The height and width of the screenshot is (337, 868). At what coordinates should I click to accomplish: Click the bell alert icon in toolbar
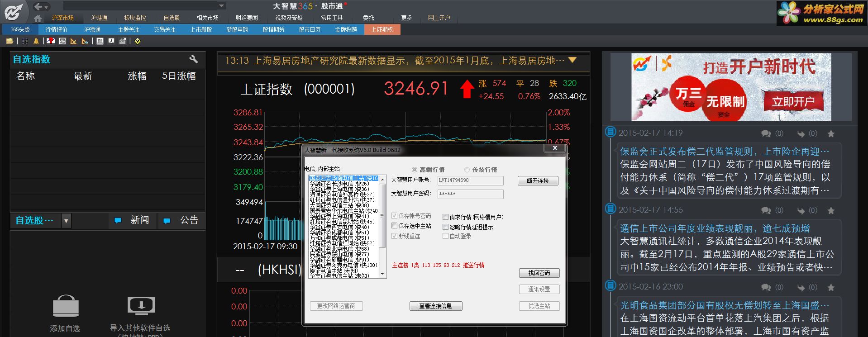pos(36,41)
